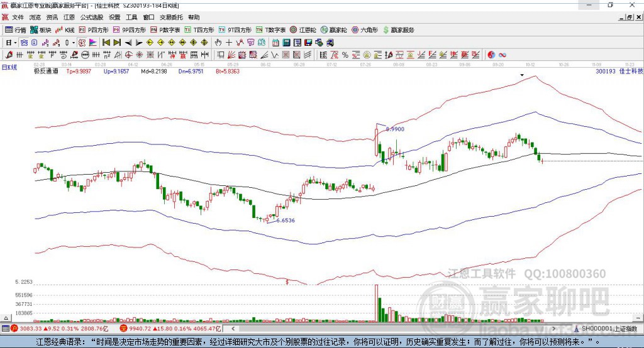This screenshot has height=348, width=644.
Task: Click the black right arrow icon
Action: coord(139,43)
